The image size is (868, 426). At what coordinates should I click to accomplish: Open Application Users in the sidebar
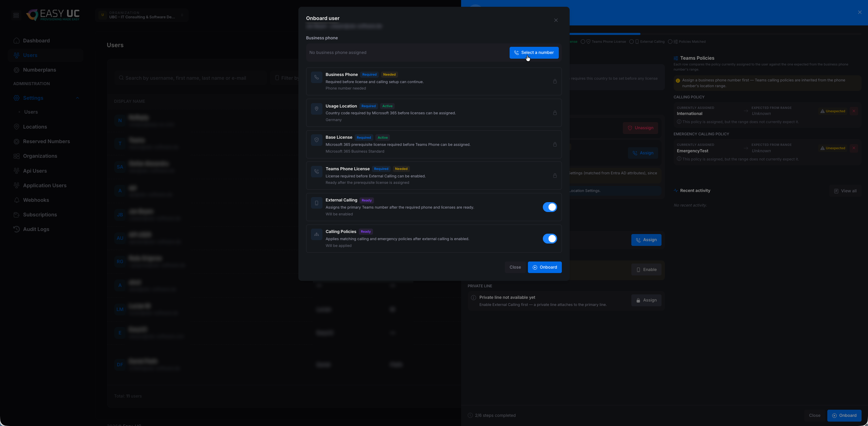tap(45, 186)
